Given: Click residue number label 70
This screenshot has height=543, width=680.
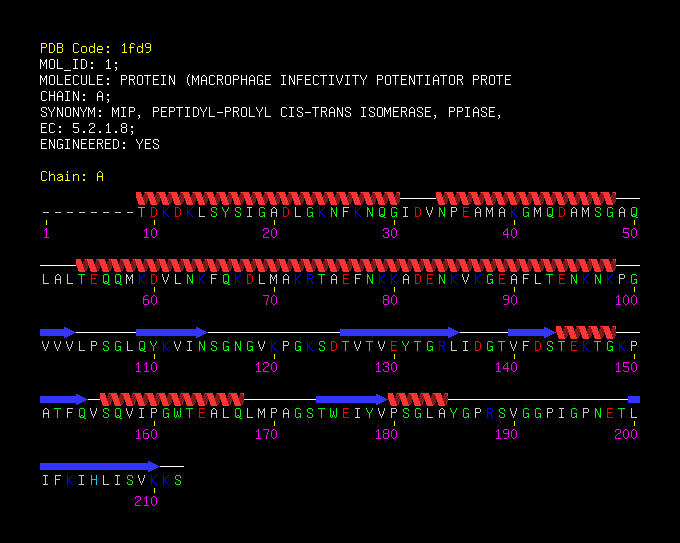Looking at the screenshot, I should click(x=270, y=300).
